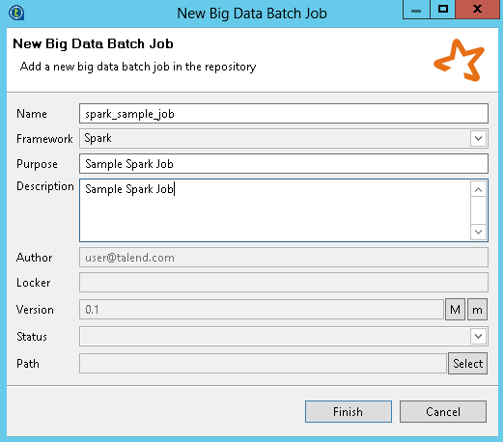The height and width of the screenshot is (442, 504).
Task: Click the Description label
Action: 45,186
